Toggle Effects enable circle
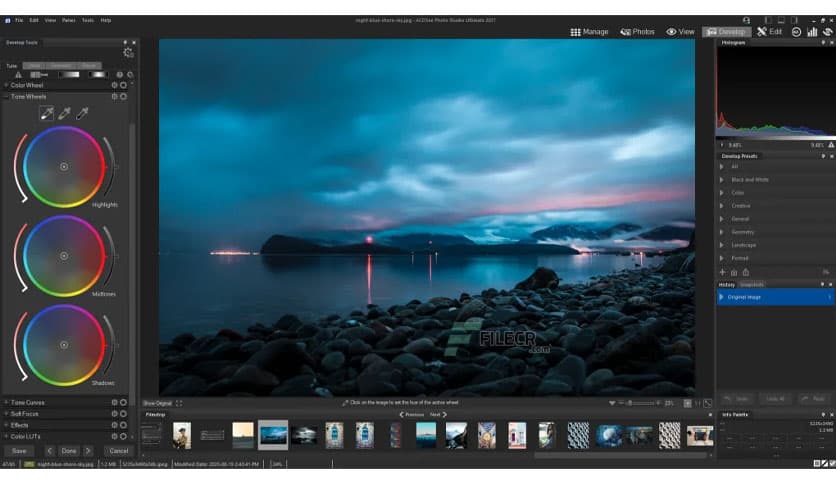Viewport: 836px width, 484px height. 123,425
